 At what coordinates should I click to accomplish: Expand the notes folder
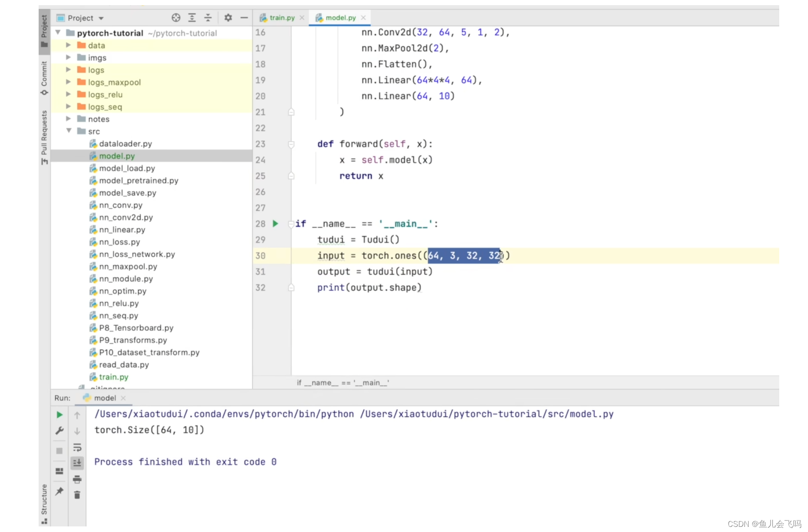[68, 119]
